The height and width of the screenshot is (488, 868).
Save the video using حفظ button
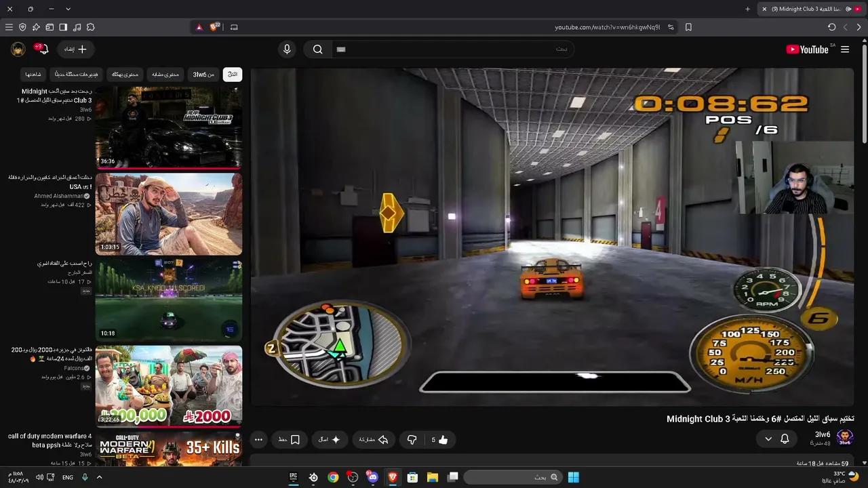[289, 440]
